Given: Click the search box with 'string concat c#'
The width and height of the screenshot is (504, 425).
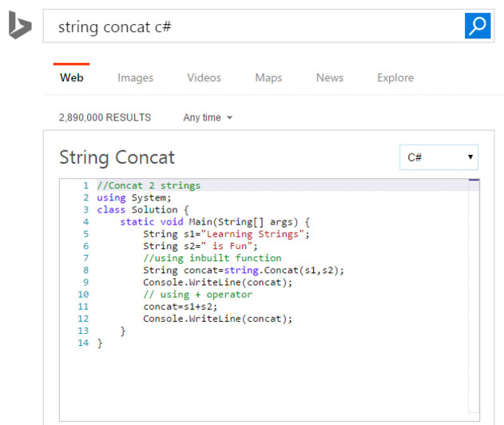Looking at the screenshot, I should (254, 26).
